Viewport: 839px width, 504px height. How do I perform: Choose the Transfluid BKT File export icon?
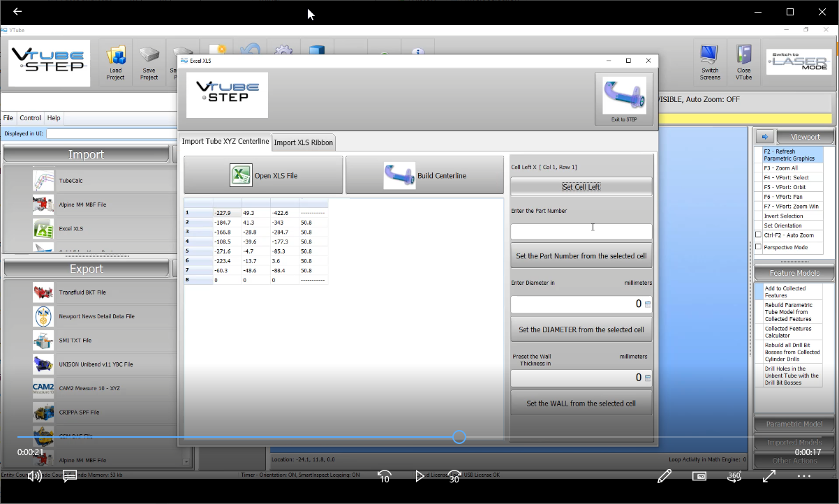[x=43, y=292]
